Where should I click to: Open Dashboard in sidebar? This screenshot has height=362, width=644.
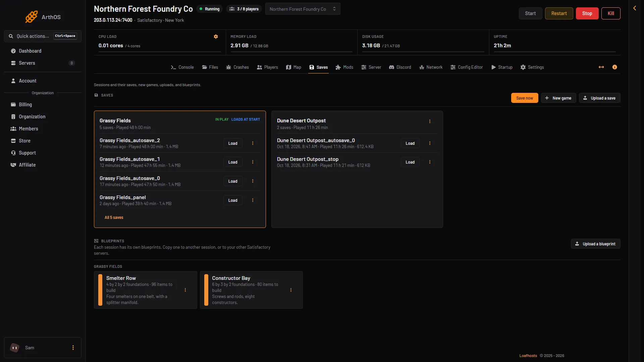click(x=43, y=51)
